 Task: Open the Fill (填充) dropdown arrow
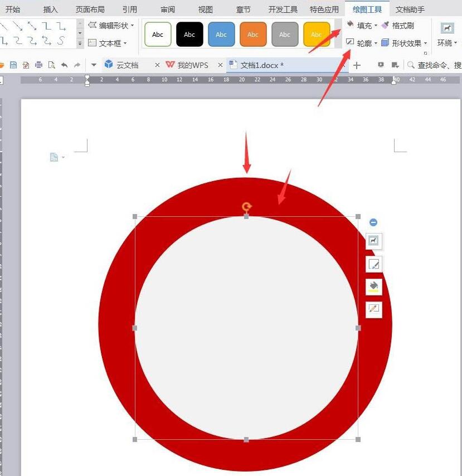376,26
